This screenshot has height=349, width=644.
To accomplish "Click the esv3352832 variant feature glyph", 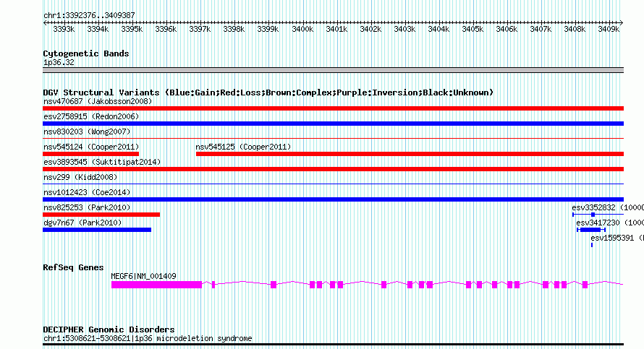I will click(x=598, y=215).
